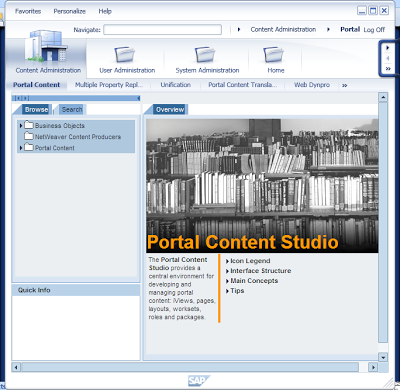Open the System Administration folder icon

[x=205, y=54]
